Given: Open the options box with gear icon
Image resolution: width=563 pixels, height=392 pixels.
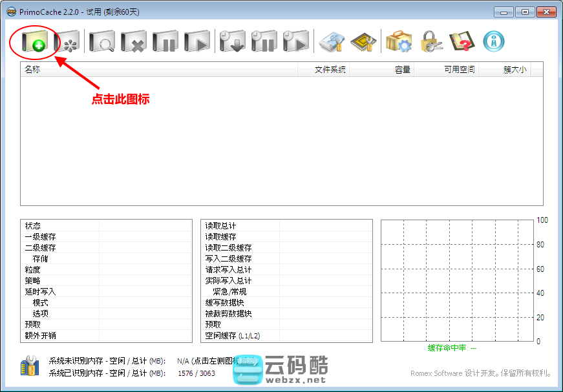Looking at the screenshot, I should [399, 42].
